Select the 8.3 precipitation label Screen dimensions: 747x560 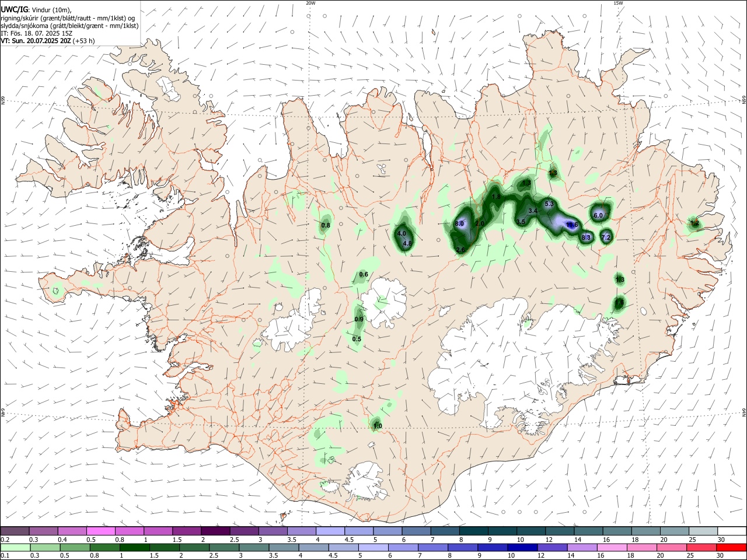click(x=587, y=237)
